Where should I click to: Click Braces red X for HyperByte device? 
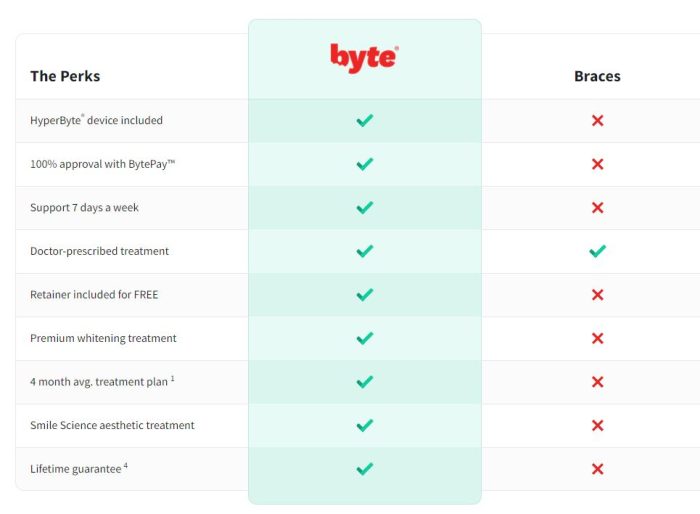click(597, 120)
